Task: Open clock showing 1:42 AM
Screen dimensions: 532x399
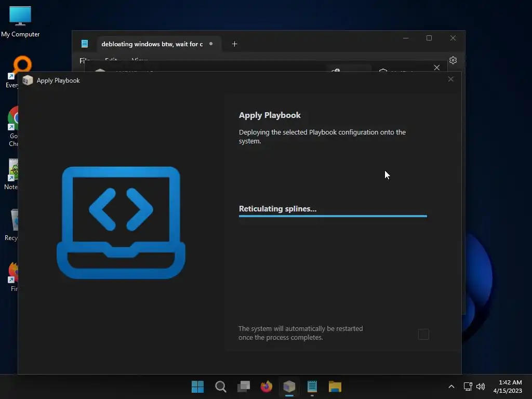Action: pyautogui.click(x=508, y=387)
